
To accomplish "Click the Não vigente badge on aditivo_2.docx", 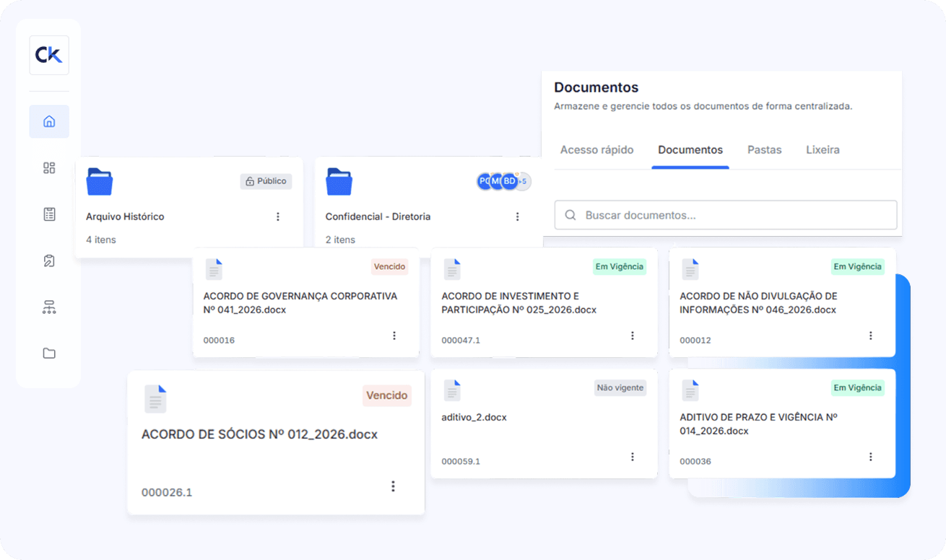I will click(x=620, y=388).
